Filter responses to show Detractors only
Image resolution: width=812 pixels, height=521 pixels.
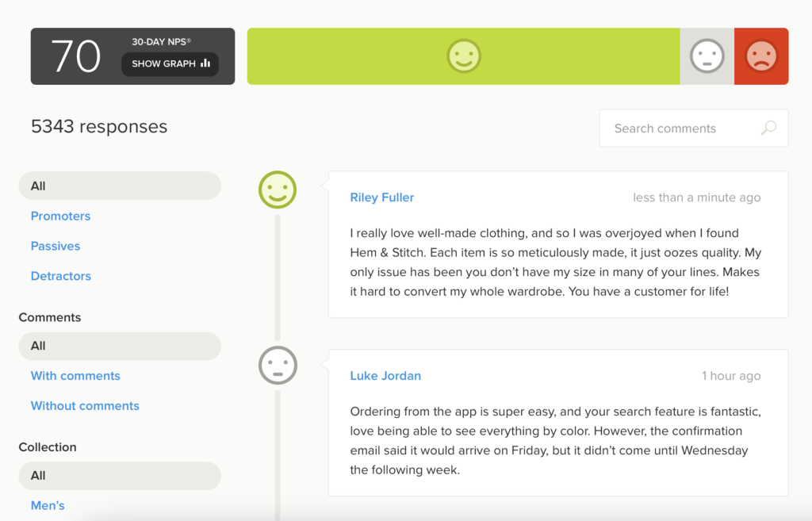(x=60, y=276)
